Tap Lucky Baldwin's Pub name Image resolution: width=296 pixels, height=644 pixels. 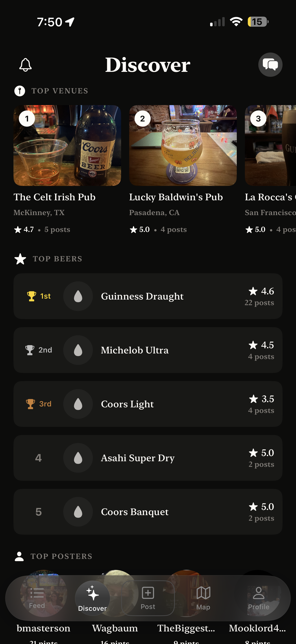[176, 197]
